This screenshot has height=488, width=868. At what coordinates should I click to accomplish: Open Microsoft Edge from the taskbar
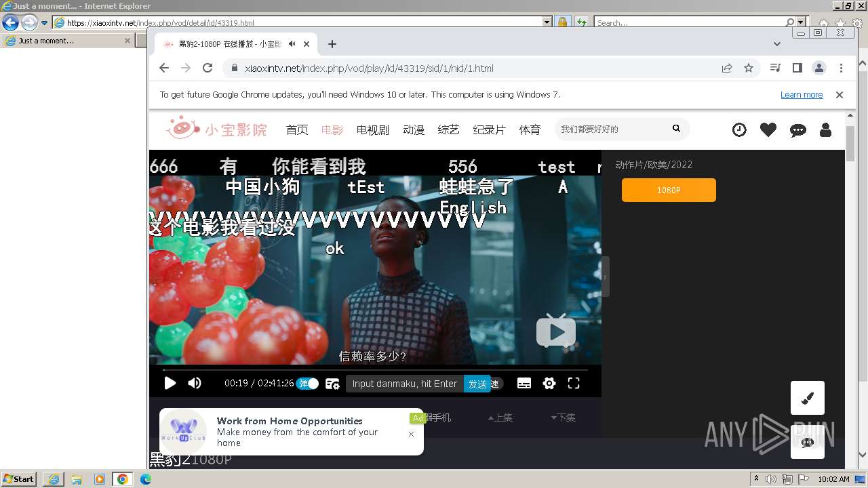click(x=146, y=479)
